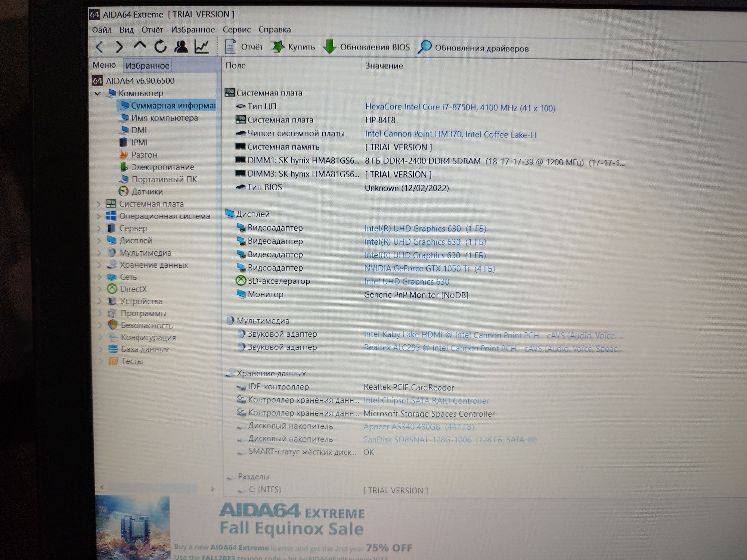Open the Отчёт menu in the menu bar
This screenshot has width=747, height=560.
pos(152,29)
